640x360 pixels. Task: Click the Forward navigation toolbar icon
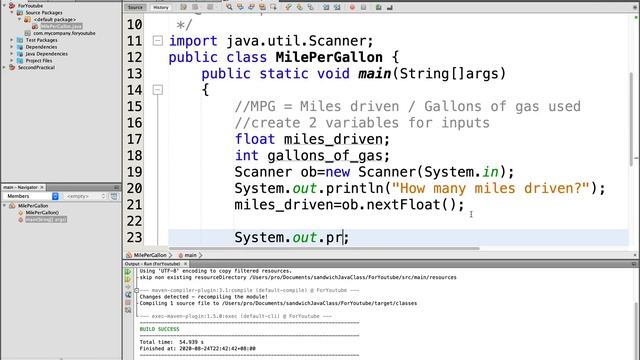pyautogui.click(x=210, y=7)
